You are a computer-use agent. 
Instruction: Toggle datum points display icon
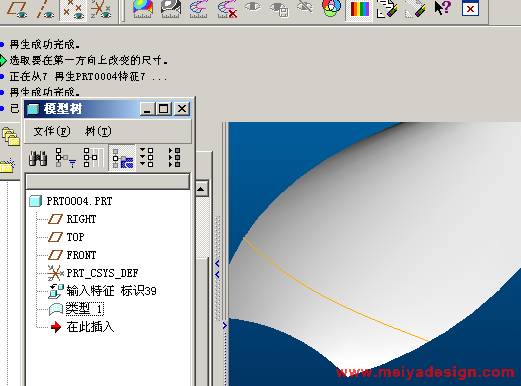tap(73, 9)
